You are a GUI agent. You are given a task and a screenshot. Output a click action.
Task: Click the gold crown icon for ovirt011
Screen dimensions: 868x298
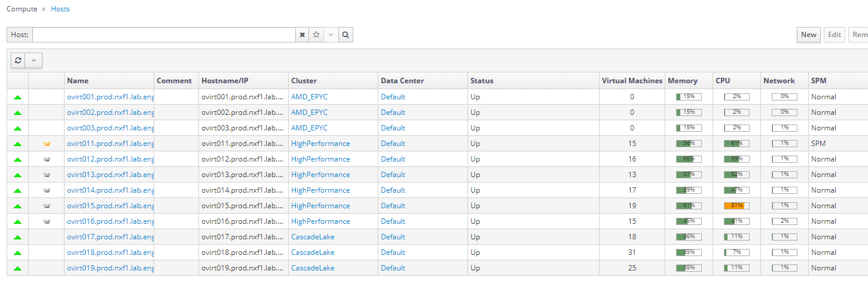coord(47,144)
